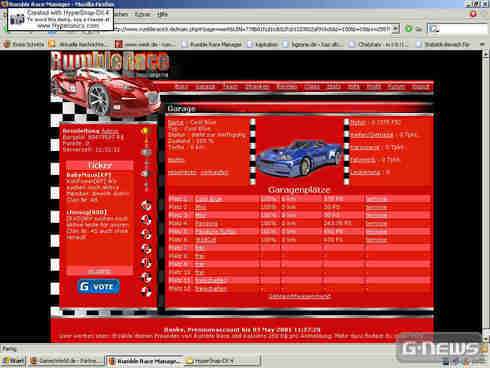Click the blue Cool Blue car picture
This screenshot has width=490, height=368.
point(299,158)
